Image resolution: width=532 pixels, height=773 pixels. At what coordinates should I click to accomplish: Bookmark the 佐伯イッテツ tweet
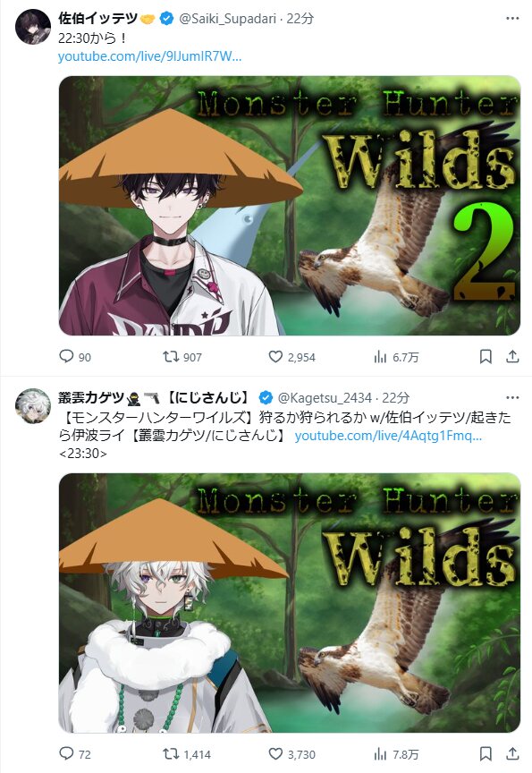pos(486,356)
